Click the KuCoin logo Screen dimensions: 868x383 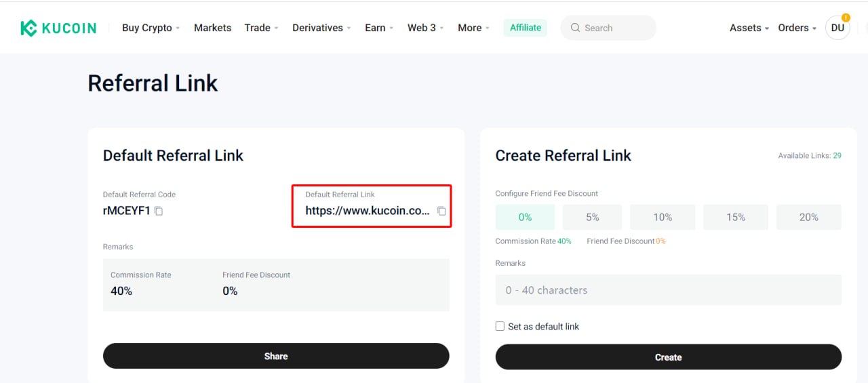pos(58,28)
